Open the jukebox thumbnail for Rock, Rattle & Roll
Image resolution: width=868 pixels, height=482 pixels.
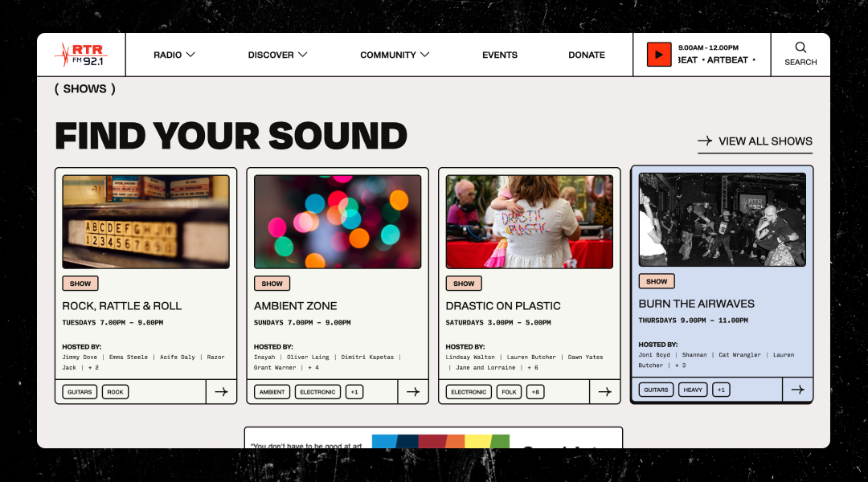(x=145, y=222)
